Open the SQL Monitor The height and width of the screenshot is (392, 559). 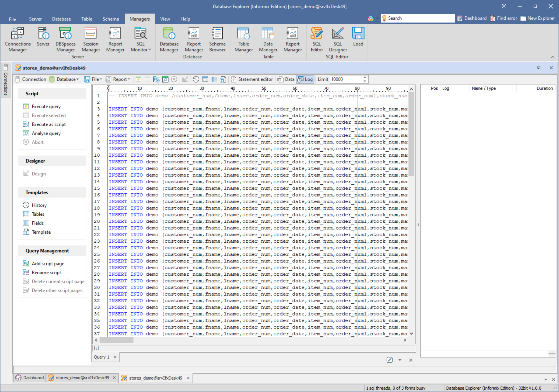click(141, 40)
